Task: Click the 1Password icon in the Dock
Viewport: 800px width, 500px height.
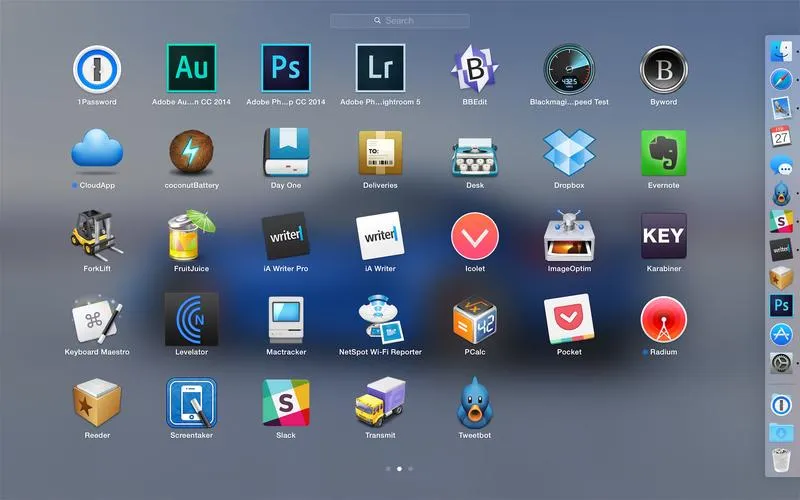Action: [781, 405]
